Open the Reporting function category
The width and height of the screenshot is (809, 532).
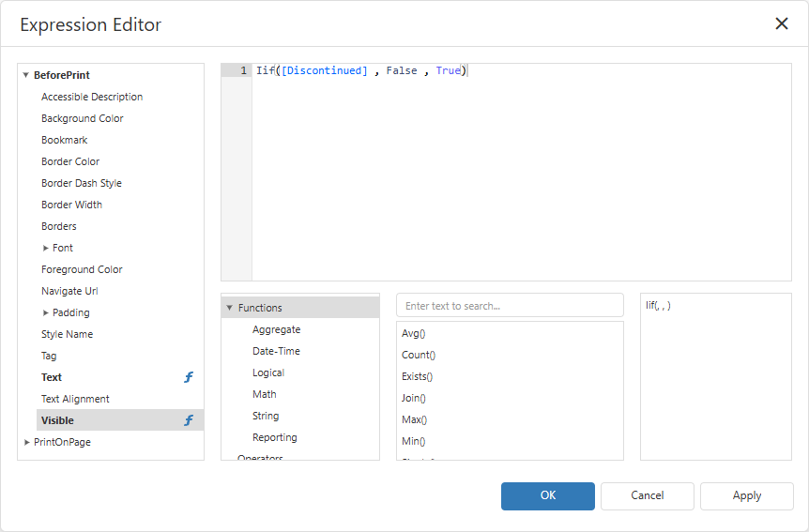click(274, 437)
